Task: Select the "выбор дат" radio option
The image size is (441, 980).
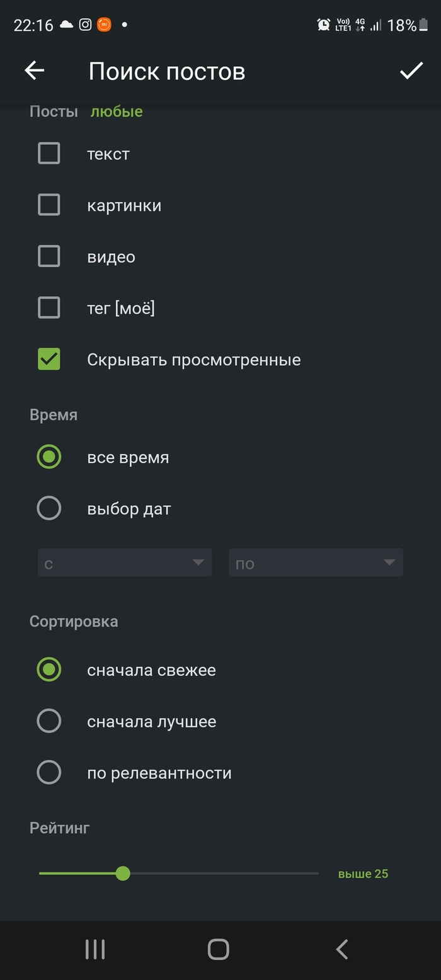Action: click(49, 508)
